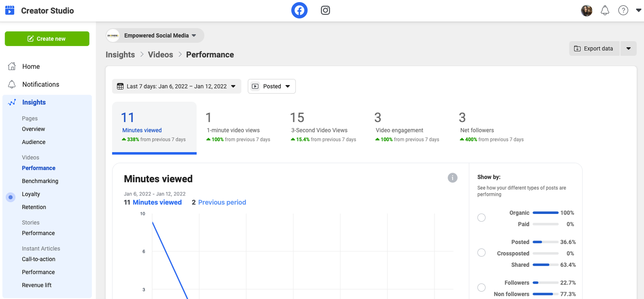Expand the account menu caret at top right
This screenshot has height=299, width=644.
click(x=638, y=10)
